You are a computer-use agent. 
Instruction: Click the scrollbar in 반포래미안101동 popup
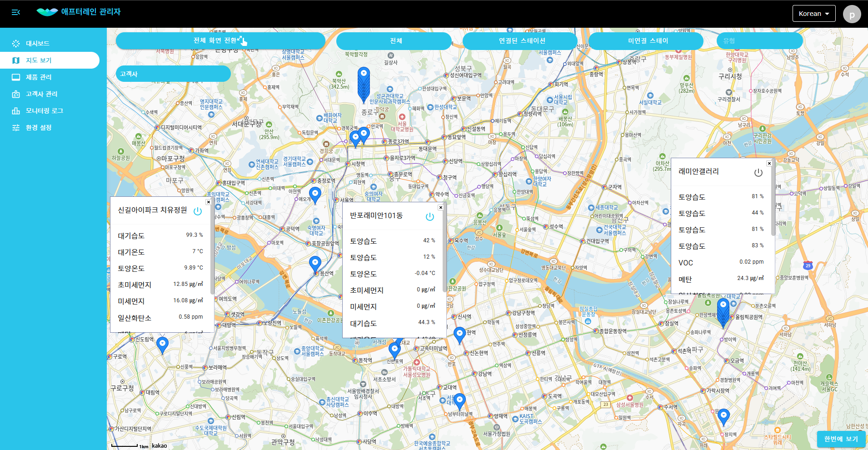pyautogui.click(x=444, y=248)
